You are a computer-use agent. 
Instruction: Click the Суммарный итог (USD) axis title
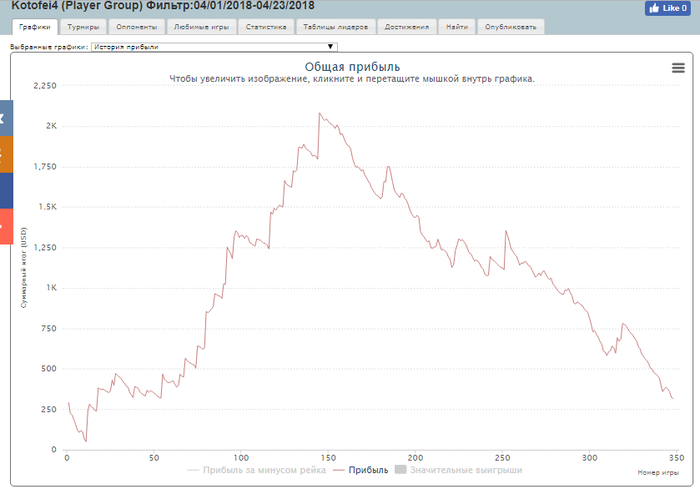pos(24,267)
